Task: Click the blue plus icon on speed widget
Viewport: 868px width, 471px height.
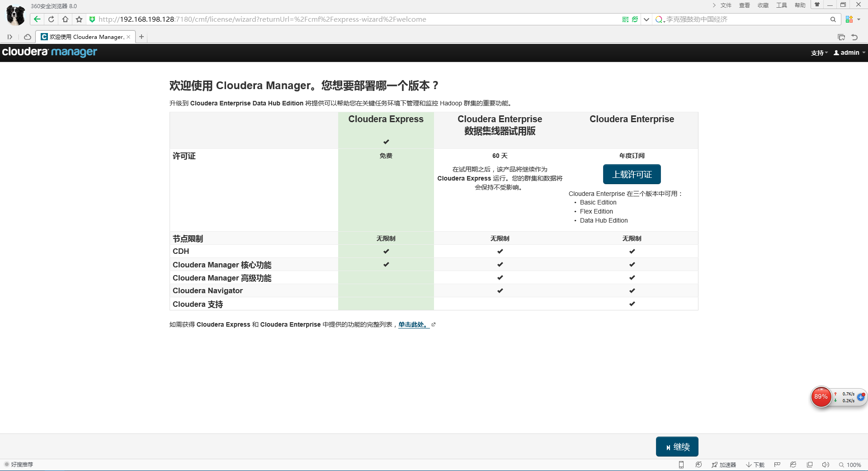Action: (861, 397)
